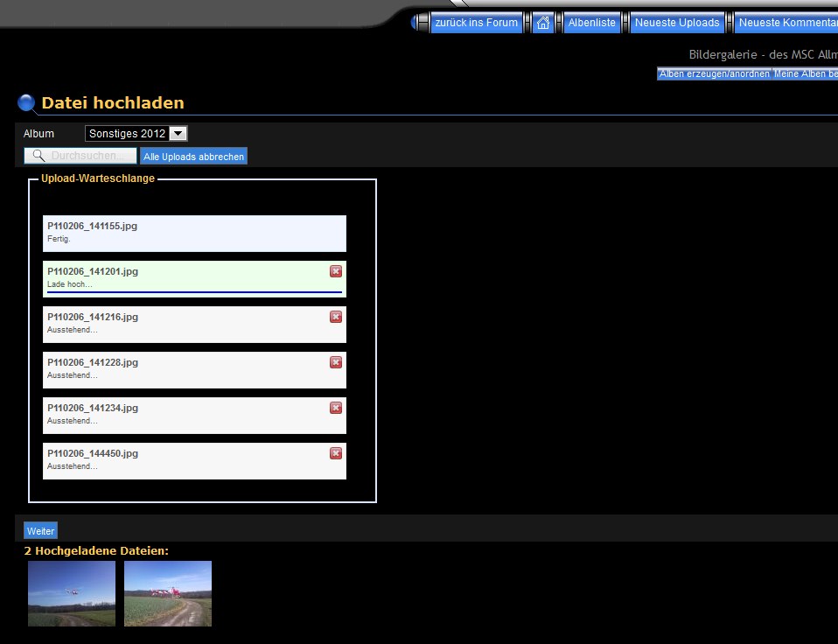This screenshot has height=644, width=838.
Task: Open Neueste Uploads page
Action: [677, 23]
